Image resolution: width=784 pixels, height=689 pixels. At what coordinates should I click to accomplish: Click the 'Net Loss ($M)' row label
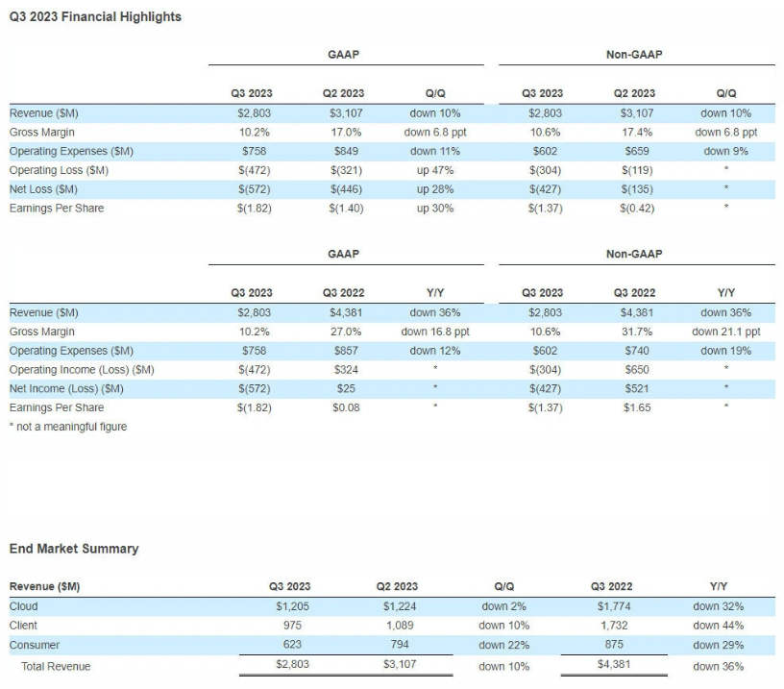43,189
